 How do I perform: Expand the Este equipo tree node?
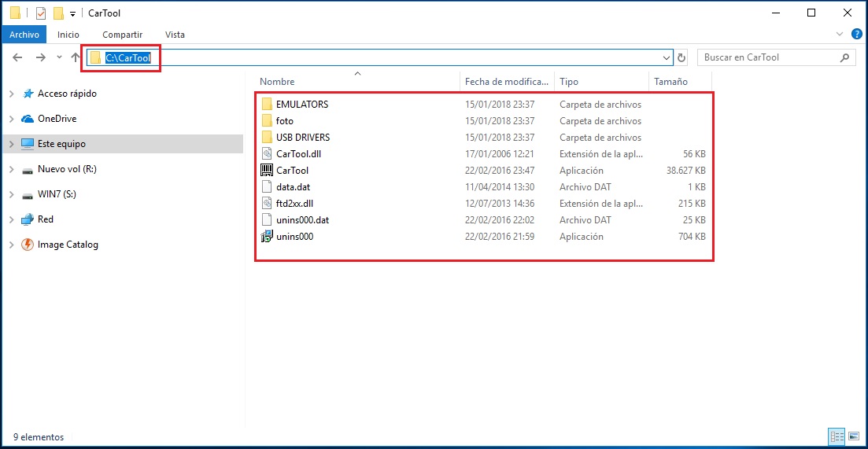point(12,144)
